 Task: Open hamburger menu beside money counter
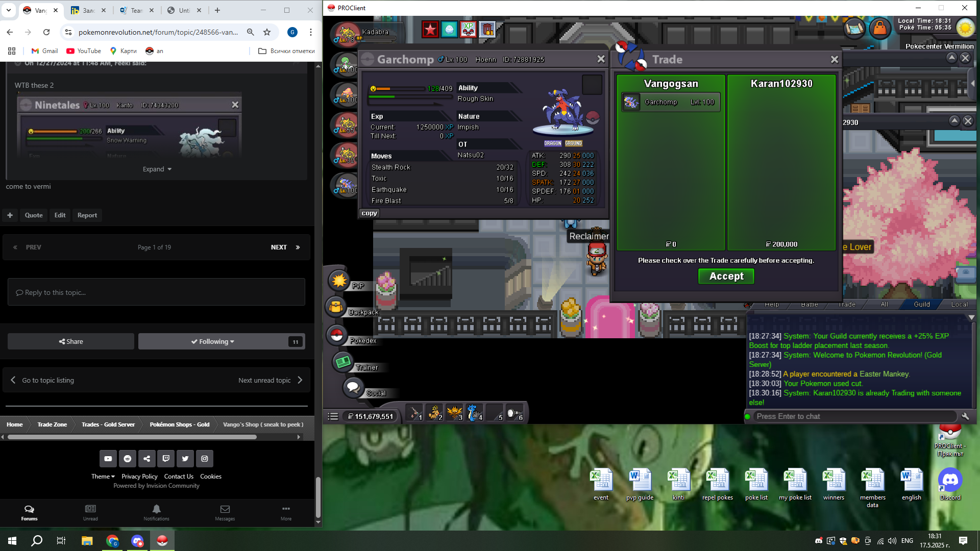[333, 416]
